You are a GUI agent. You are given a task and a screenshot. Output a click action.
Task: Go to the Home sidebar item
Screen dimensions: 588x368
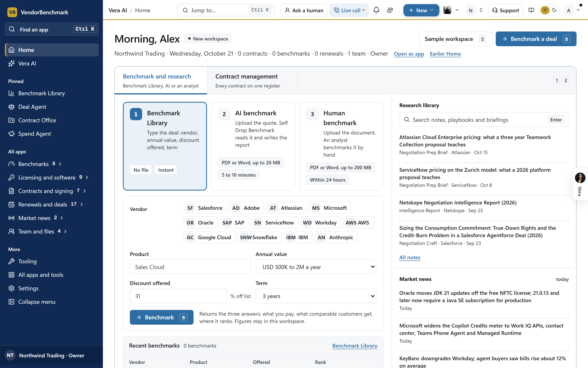coord(52,50)
